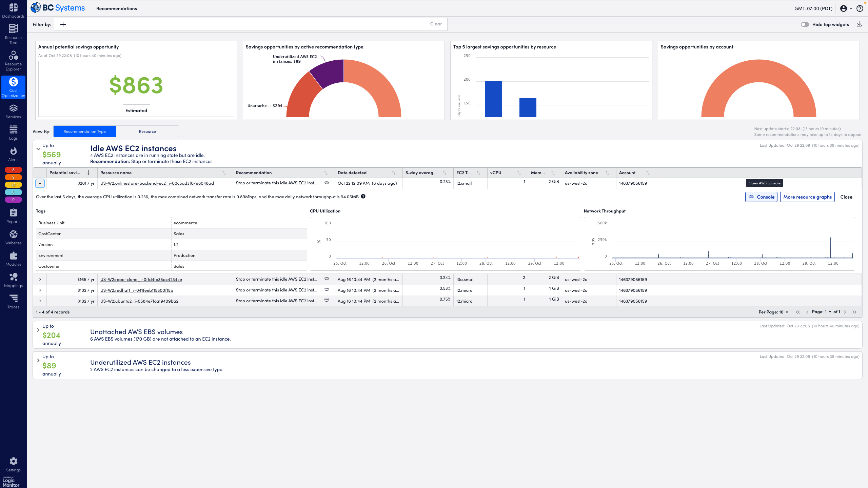Screen dimensions: 868x488
Task: Open Reports in the sidebar
Action: click(13, 216)
